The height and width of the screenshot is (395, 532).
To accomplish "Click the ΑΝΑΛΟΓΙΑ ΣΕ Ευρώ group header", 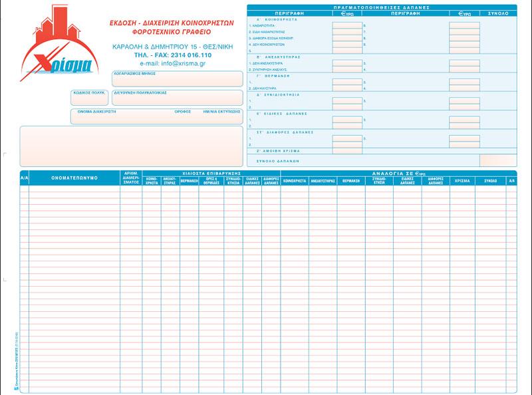I will pos(398,174).
